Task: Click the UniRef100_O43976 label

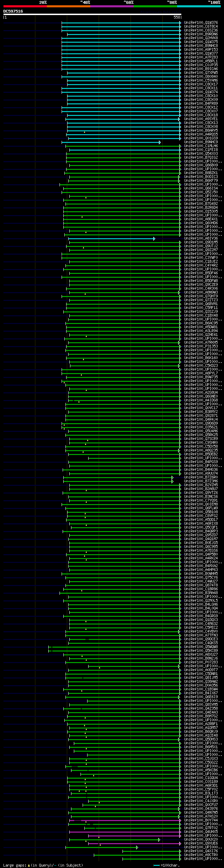Action: coord(201,808)
